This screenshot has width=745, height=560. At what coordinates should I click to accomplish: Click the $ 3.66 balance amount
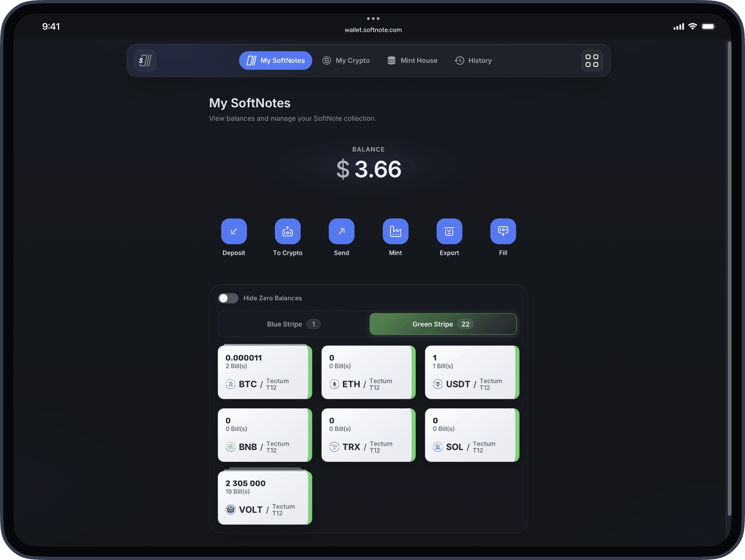point(369,169)
